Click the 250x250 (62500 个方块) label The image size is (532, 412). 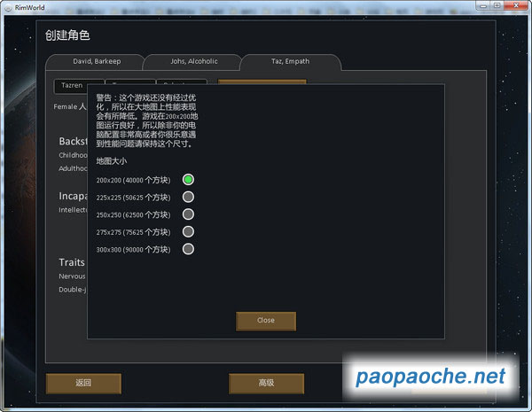[133, 214]
